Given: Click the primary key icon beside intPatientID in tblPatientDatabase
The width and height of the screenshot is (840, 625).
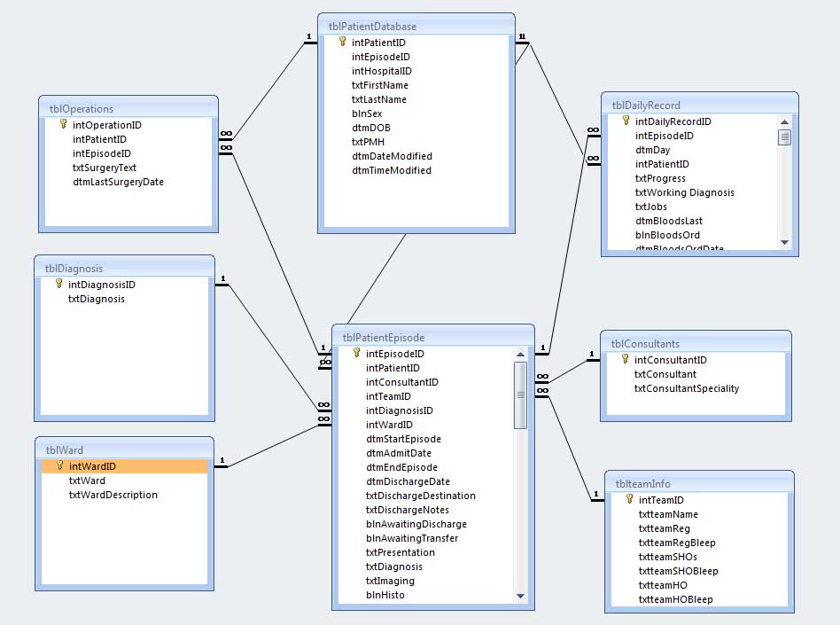Looking at the screenshot, I should point(342,42).
